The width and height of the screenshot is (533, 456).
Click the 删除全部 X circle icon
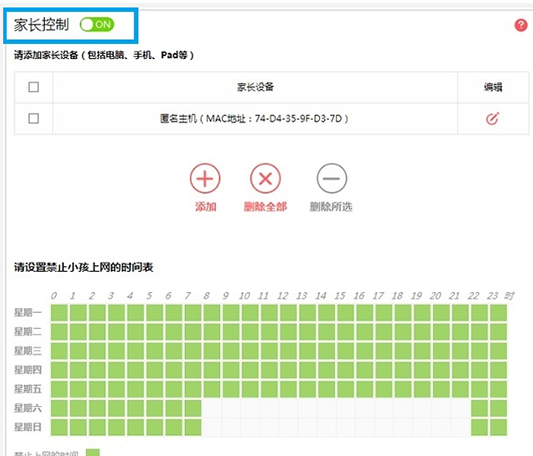pos(265,179)
